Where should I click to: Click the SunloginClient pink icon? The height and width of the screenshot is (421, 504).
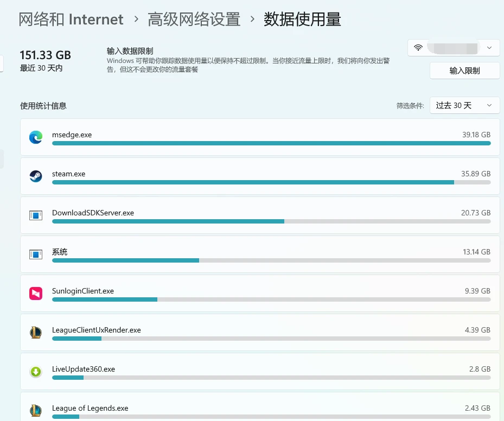(36, 294)
